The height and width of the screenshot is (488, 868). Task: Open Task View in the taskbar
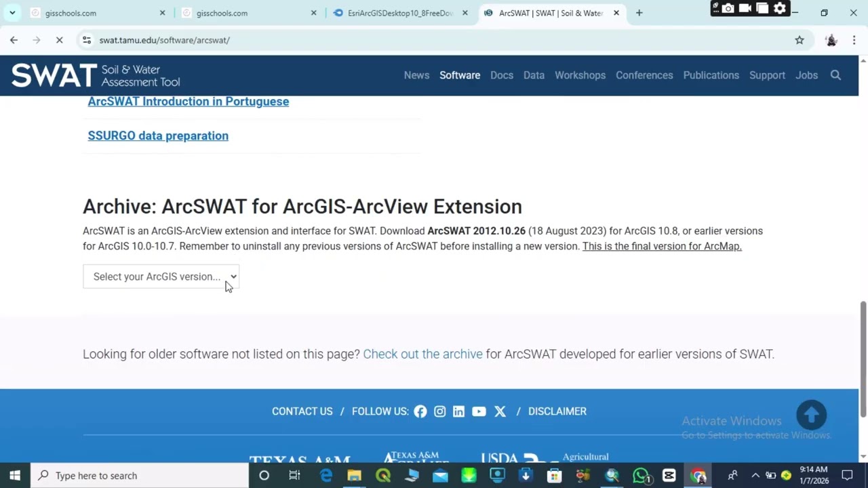click(294, 476)
